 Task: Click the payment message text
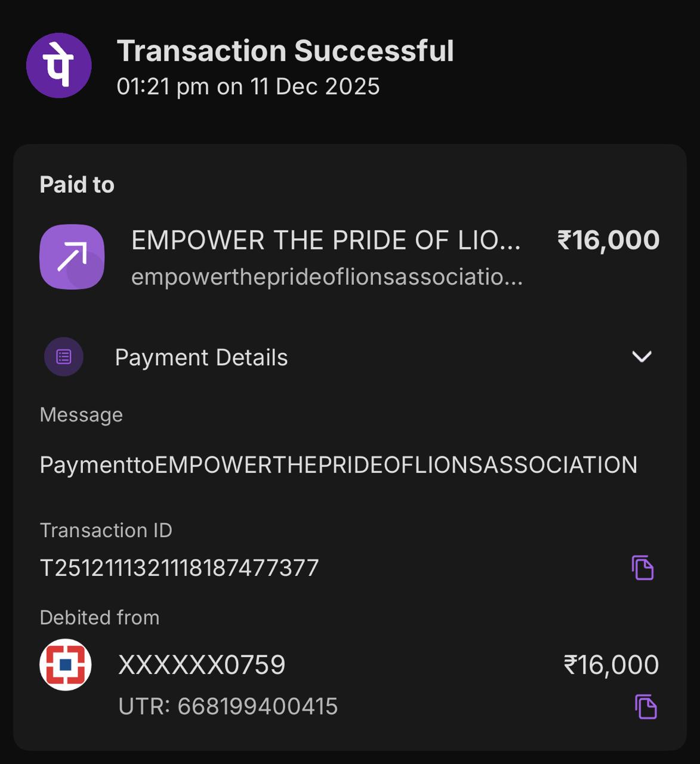[338, 465]
